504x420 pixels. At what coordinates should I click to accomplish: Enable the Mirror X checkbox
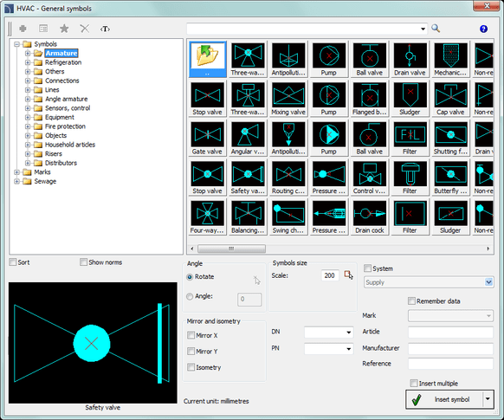191,335
